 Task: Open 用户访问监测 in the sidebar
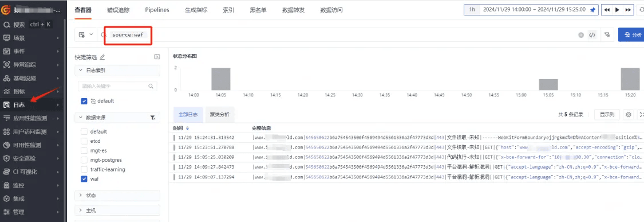[x=30, y=132]
